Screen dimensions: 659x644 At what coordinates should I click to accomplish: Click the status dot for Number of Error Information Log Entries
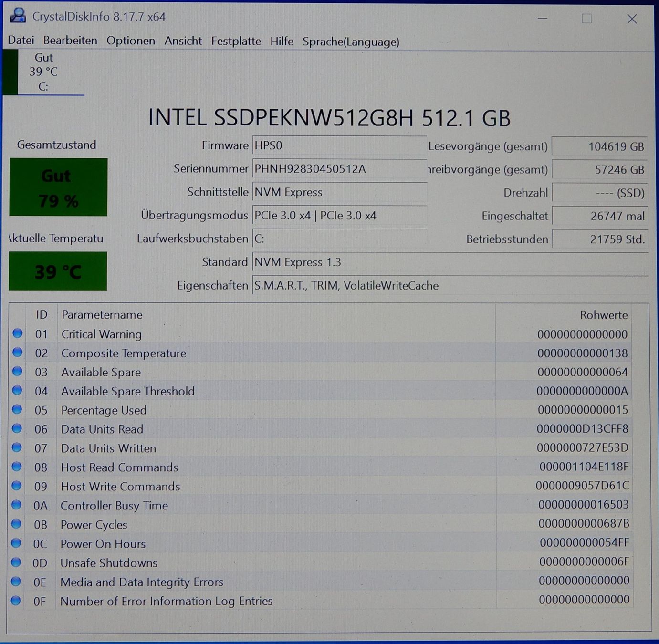coord(16,600)
